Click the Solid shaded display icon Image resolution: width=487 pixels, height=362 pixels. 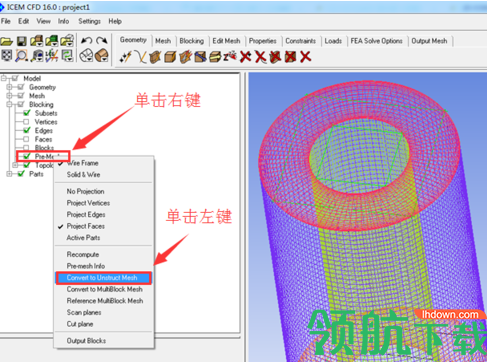pyautogui.click(x=102, y=56)
